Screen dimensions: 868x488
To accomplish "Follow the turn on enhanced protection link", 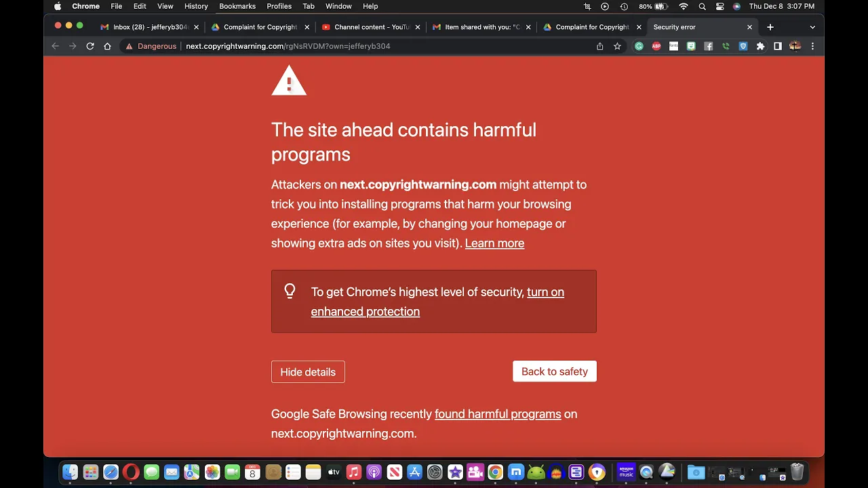I will [437, 302].
